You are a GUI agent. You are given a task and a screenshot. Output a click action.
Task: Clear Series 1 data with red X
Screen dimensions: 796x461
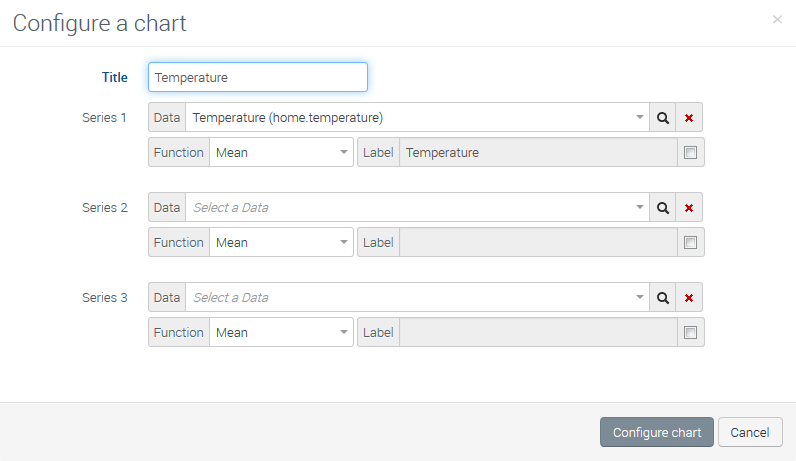(689, 118)
